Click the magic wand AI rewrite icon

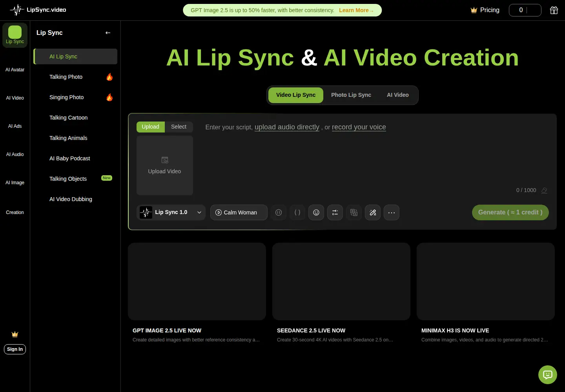pyautogui.click(x=373, y=212)
